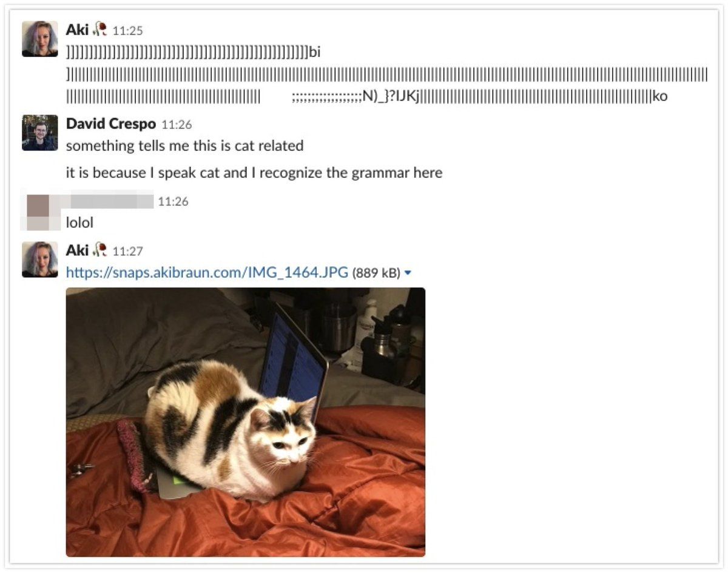Open the snaps.akibraun.com IMG_1464.JPG link
The width and height of the screenshot is (728, 573).
pyautogui.click(x=207, y=273)
